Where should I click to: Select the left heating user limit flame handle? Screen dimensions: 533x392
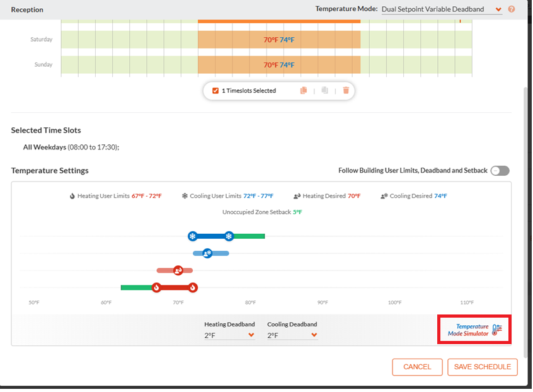[x=156, y=287]
